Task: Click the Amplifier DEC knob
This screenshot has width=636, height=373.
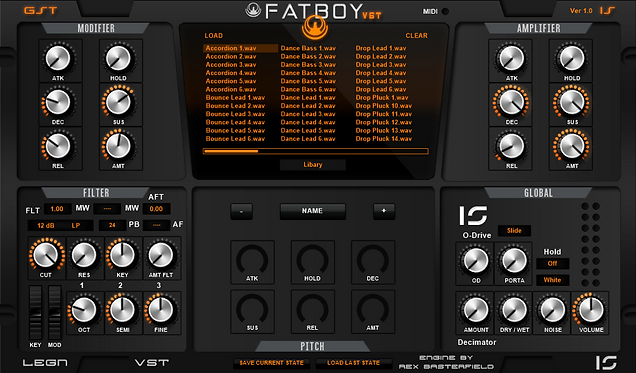Action: click(x=511, y=102)
